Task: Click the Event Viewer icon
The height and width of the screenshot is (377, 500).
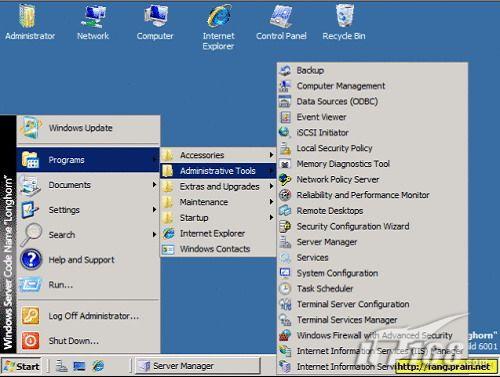Action: 285,117
